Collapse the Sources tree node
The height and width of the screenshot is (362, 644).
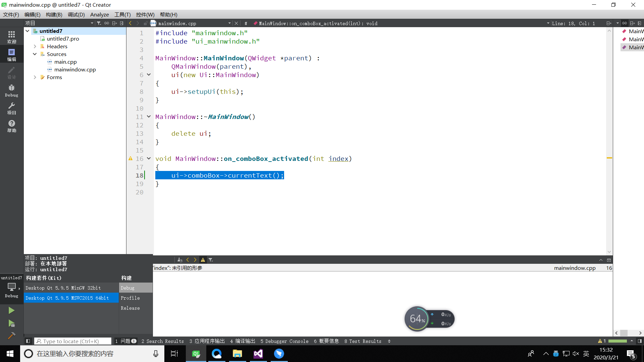point(35,54)
